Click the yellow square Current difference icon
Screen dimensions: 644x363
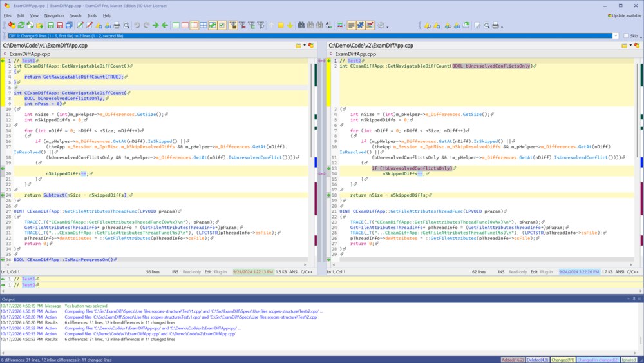tap(281, 26)
